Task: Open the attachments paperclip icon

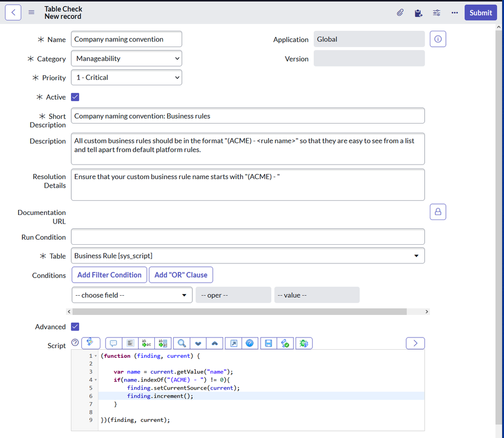Action: click(400, 13)
